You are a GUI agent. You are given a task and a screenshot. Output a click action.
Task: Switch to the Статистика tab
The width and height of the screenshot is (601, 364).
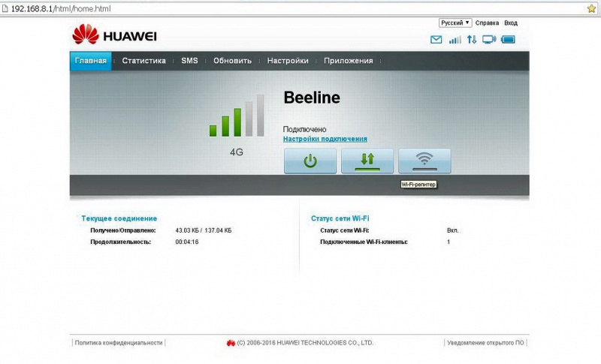pyautogui.click(x=143, y=61)
